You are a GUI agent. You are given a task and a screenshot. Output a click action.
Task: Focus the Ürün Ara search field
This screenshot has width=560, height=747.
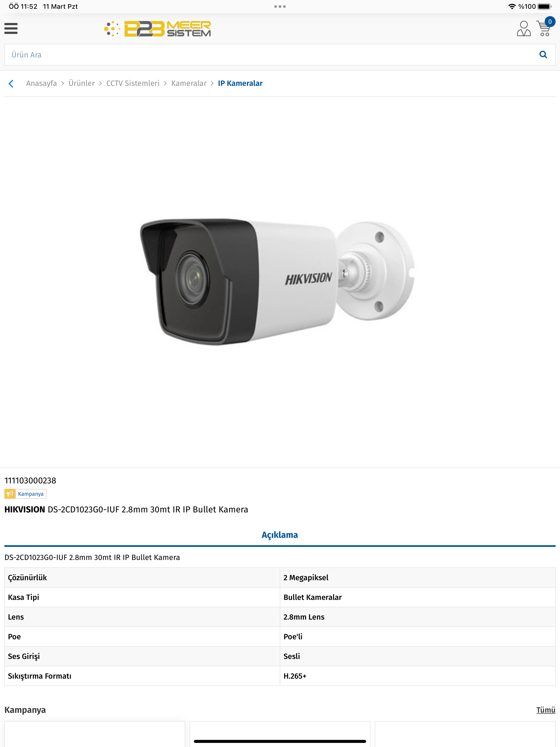(x=270, y=55)
